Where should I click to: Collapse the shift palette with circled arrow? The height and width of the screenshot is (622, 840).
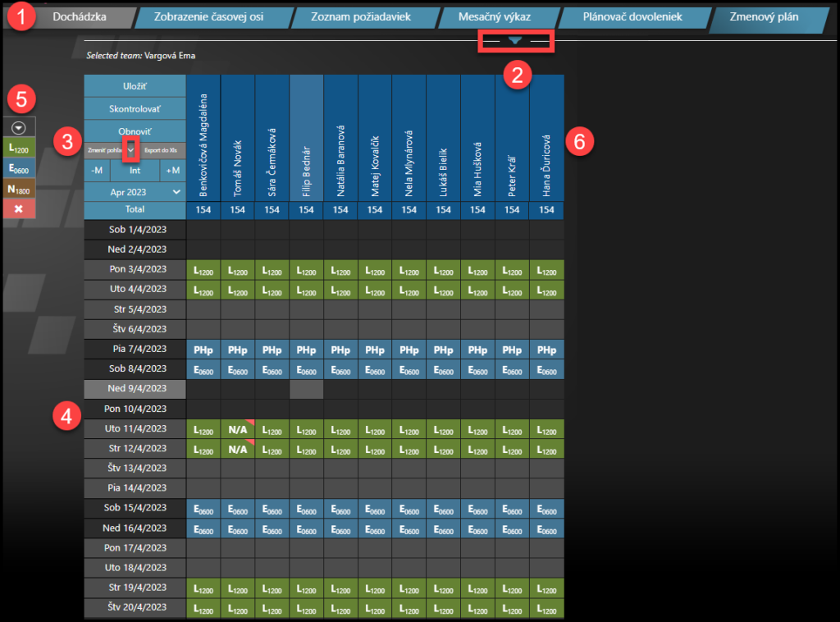tap(19, 127)
